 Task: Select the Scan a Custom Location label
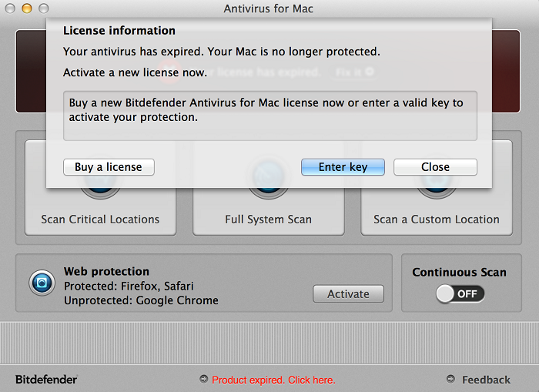437,219
